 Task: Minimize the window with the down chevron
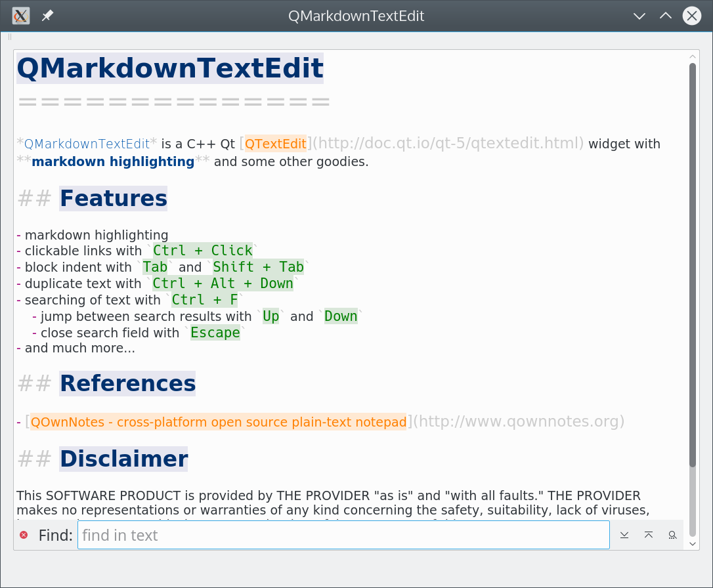pyautogui.click(x=639, y=16)
